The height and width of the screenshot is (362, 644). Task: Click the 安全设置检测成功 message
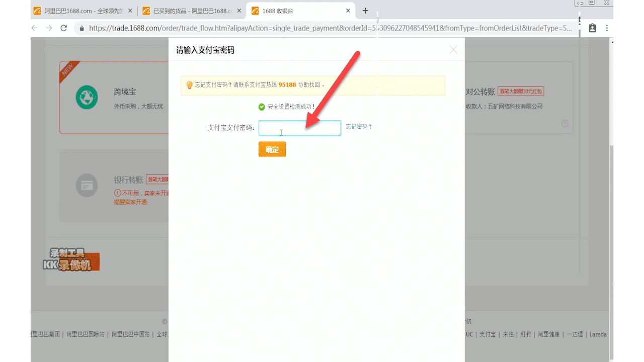click(291, 107)
